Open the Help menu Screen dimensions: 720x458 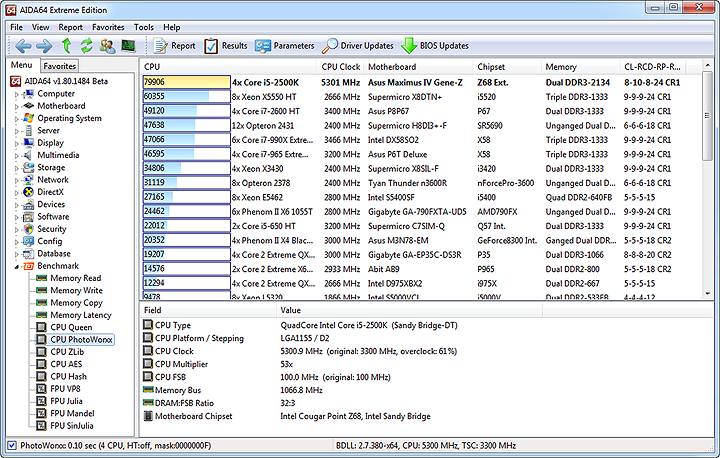point(172,27)
